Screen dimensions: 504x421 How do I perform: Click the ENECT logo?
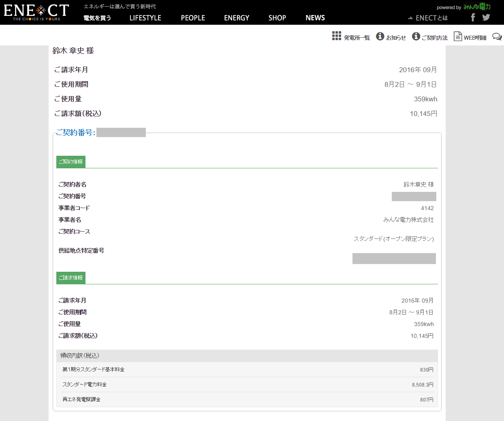pyautogui.click(x=36, y=12)
